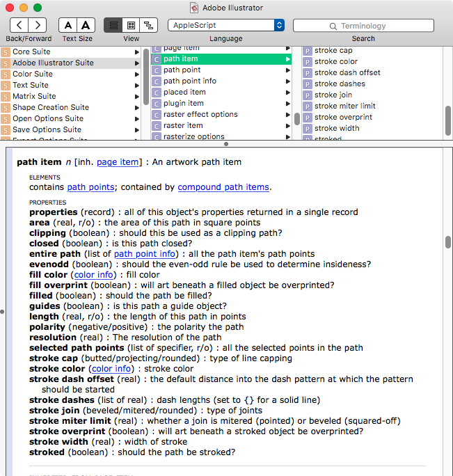Expand arrow next to Core Suite
The height and width of the screenshot is (476, 453).
(x=137, y=52)
